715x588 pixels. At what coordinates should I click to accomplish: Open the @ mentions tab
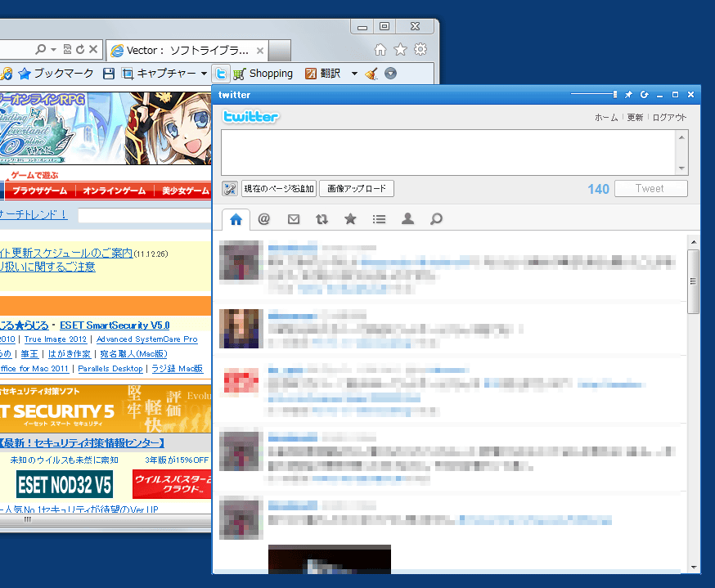point(264,219)
